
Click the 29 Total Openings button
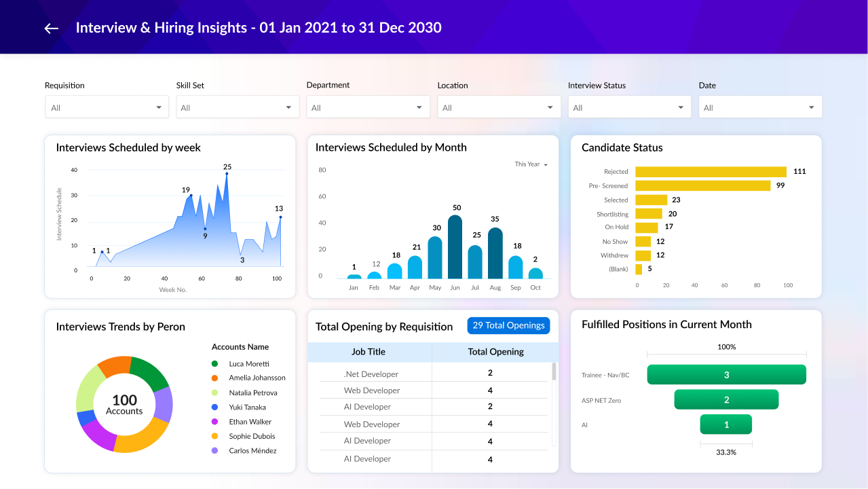click(x=508, y=325)
